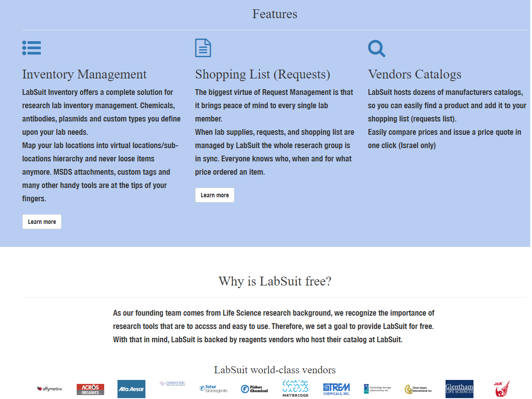Open the Glentham Life Sciences logo
The height and width of the screenshot is (399, 532).
pyautogui.click(x=459, y=389)
